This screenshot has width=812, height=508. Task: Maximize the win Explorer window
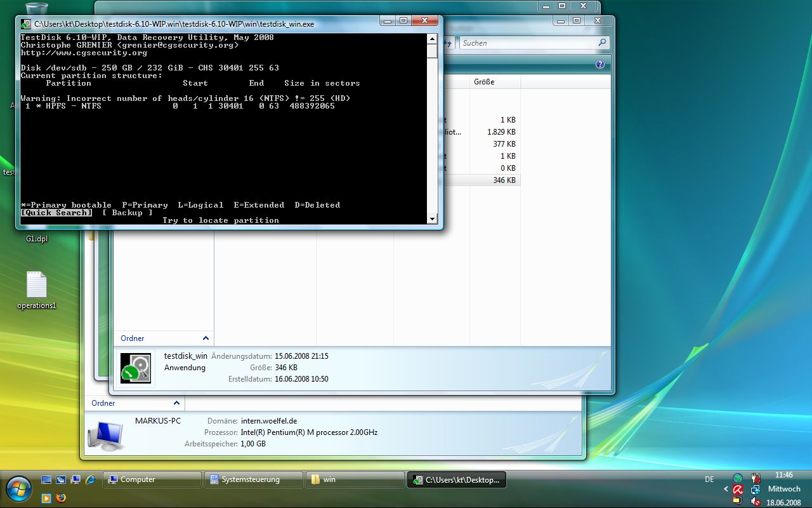point(576,20)
